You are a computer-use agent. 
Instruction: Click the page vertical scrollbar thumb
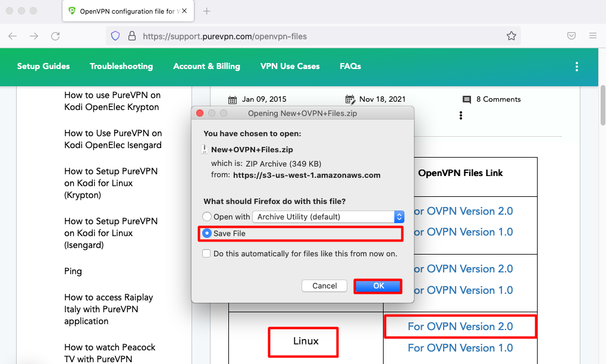pos(602,105)
